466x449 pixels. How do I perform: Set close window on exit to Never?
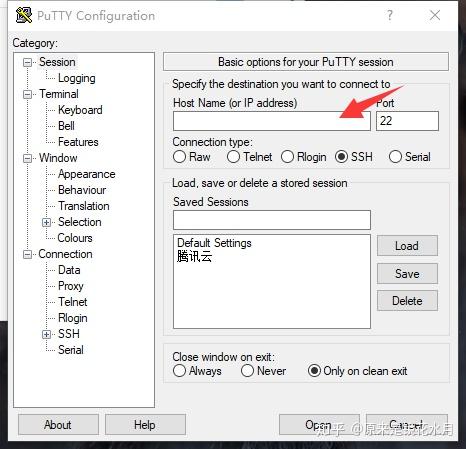[247, 371]
